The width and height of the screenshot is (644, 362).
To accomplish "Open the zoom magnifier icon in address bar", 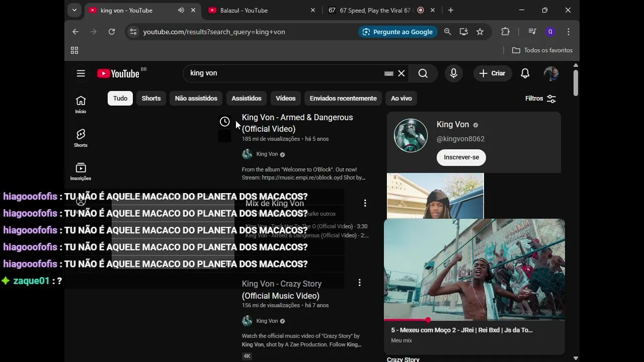I will [x=448, y=32].
